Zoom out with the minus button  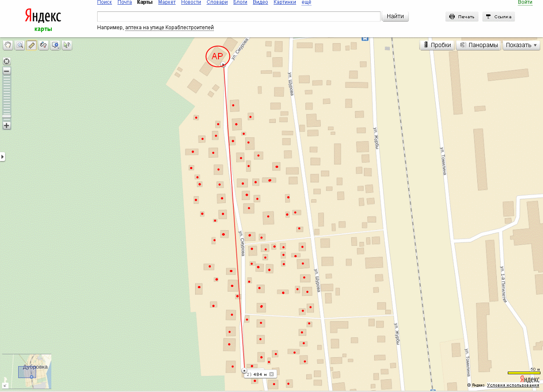pyautogui.click(x=7, y=71)
